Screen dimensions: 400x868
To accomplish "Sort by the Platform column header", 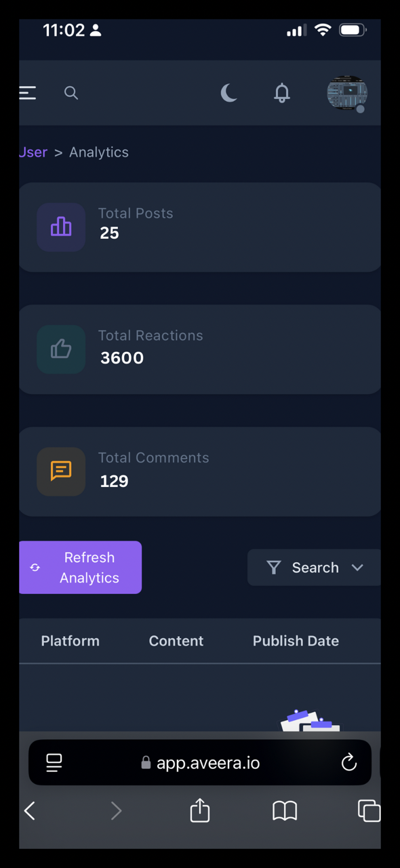I will [70, 641].
